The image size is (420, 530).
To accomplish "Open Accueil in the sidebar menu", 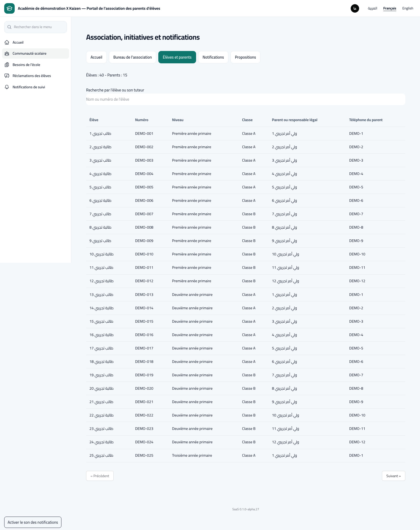I will [x=35, y=42].
